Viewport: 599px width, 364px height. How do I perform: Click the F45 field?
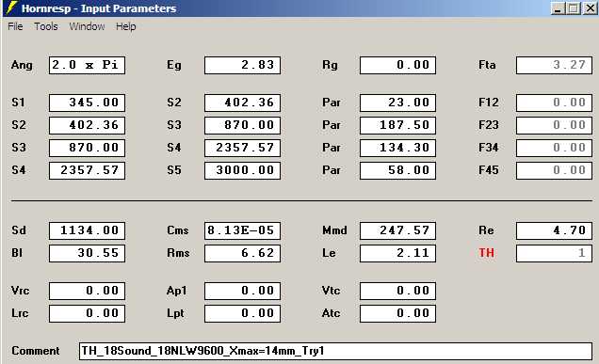pyautogui.click(x=554, y=170)
